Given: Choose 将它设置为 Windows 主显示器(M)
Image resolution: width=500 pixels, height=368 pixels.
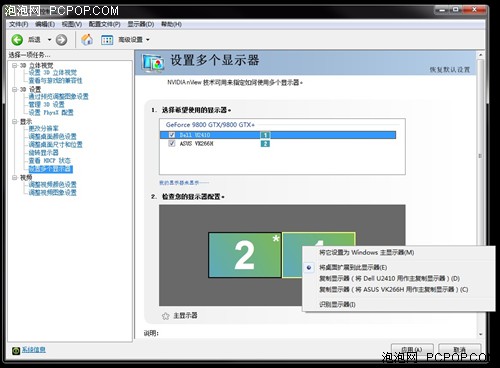Looking at the screenshot, I should tap(367, 253).
